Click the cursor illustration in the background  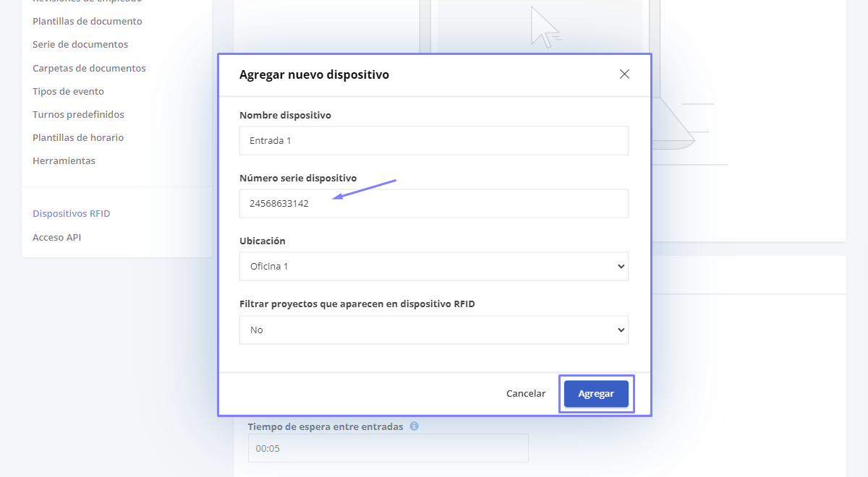pos(545,27)
